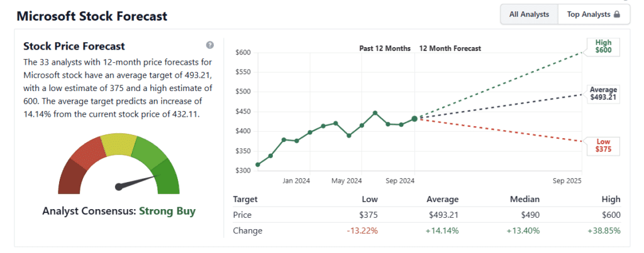
Task: Click the current price dot on chart
Action: (x=414, y=119)
